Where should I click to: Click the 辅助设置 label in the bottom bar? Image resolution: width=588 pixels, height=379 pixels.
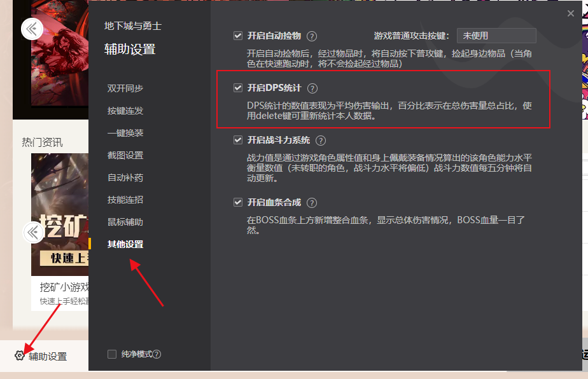tap(48, 356)
